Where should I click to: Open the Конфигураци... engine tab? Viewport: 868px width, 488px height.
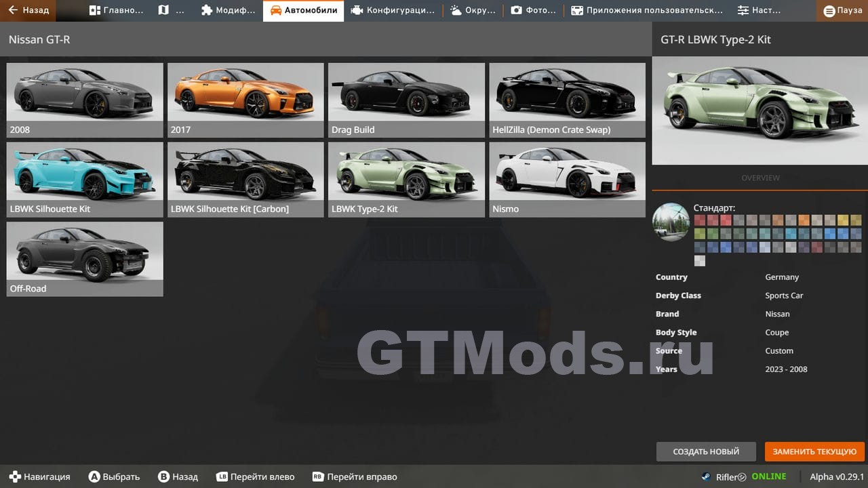click(393, 10)
